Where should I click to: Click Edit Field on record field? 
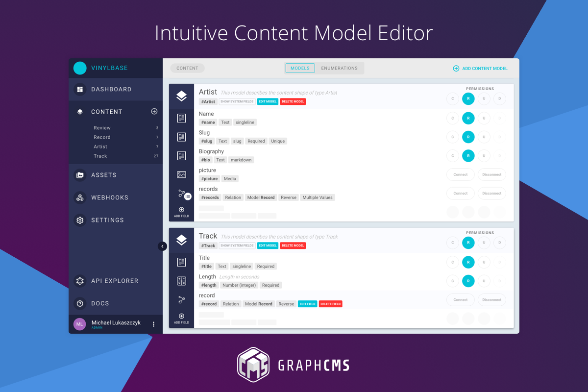pyautogui.click(x=307, y=304)
